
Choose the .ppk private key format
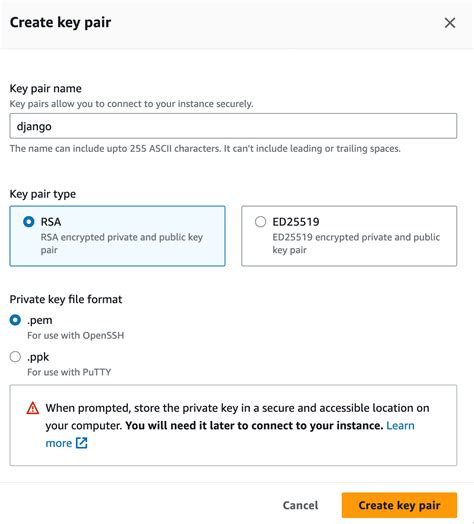[15, 357]
